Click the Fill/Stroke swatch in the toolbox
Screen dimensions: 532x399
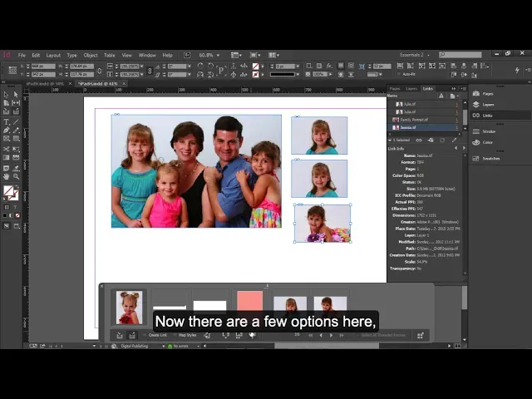pyautogui.click(x=9, y=191)
